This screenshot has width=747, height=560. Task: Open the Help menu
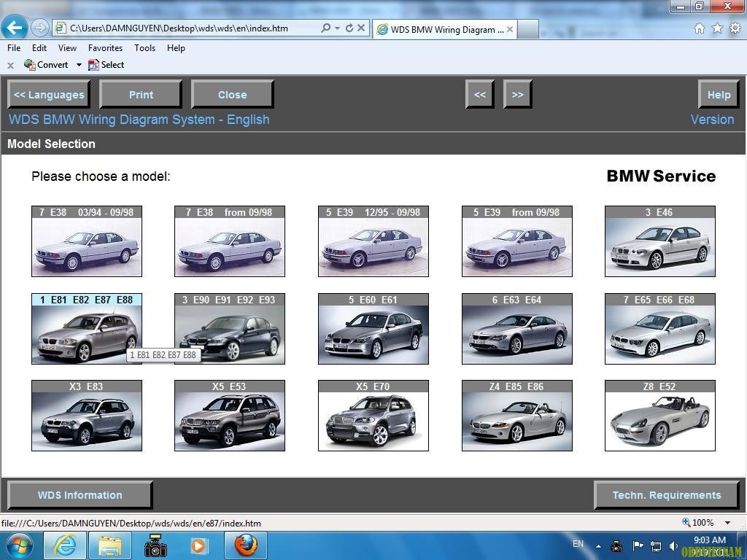click(x=176, y=48)
